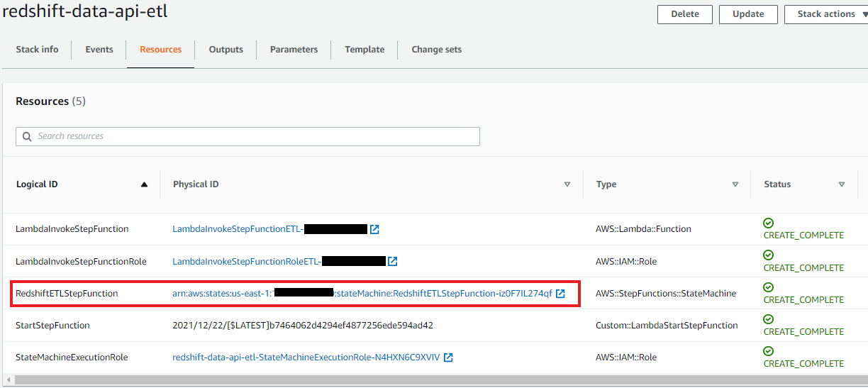This screenshot has height=388, width=868.
Task: Click AWS::StepFunctions::StateMachine type cell
Action: (x=666, y=294)
